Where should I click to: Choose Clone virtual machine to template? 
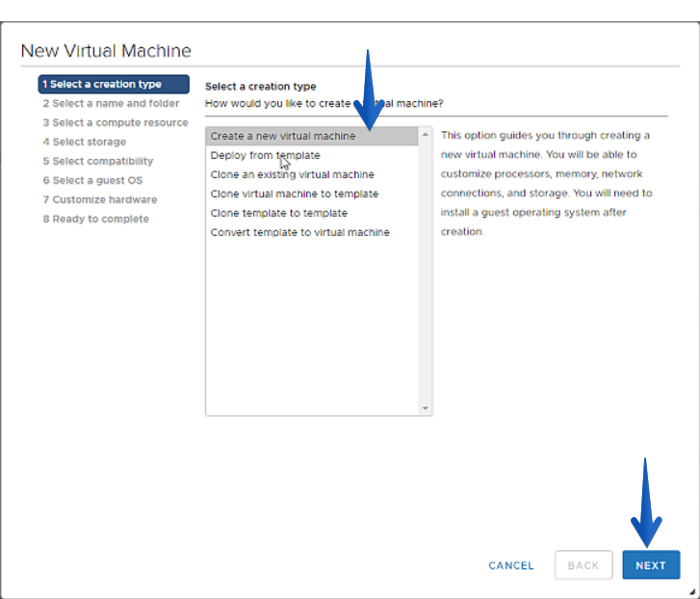(312, 194)
